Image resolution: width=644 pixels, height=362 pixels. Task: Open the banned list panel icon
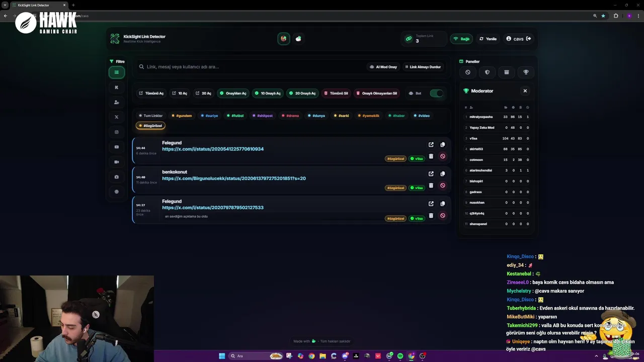(x=468, y=72)
